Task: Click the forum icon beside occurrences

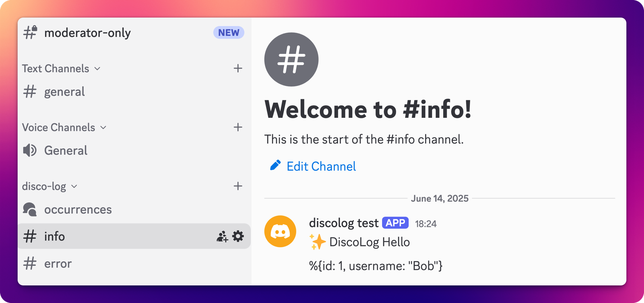Action: [x=30, y=209]
